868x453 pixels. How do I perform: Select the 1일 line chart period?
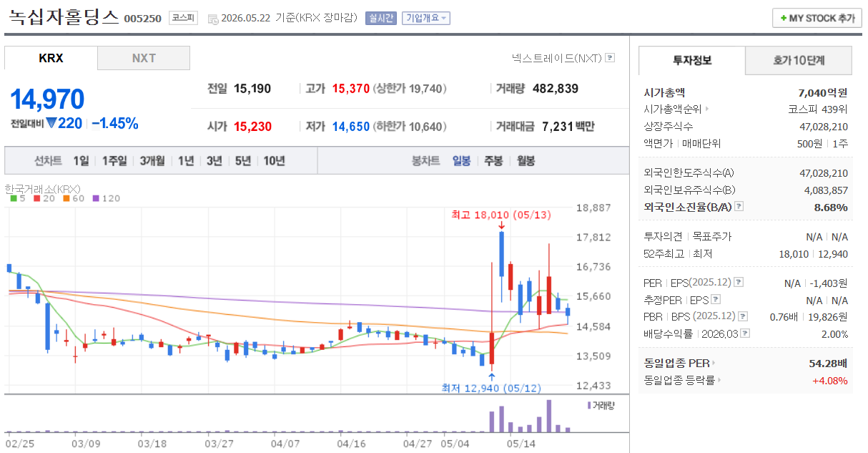[81, 160]
